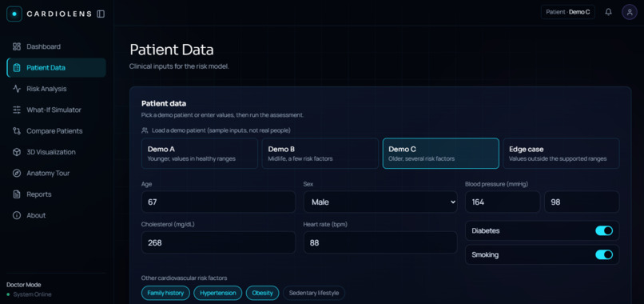
Task: Go to Reports in the sidebar
Action: (x=56, y=194)
